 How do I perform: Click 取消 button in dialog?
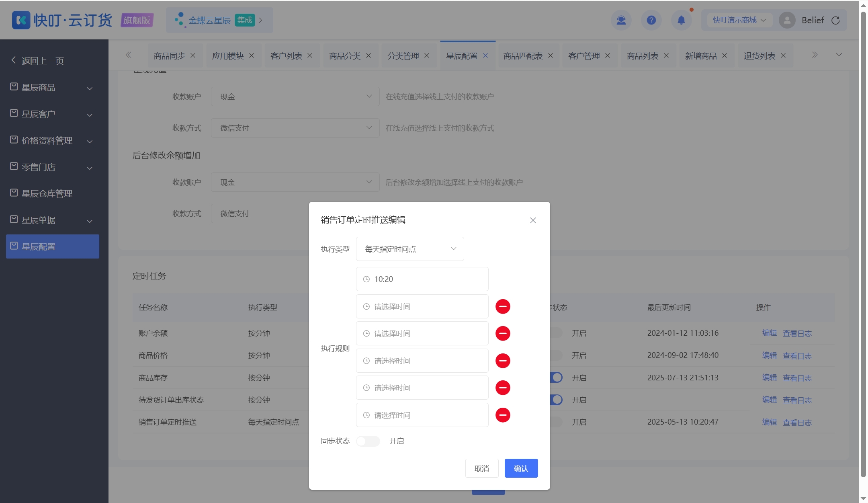pos(482,468)
